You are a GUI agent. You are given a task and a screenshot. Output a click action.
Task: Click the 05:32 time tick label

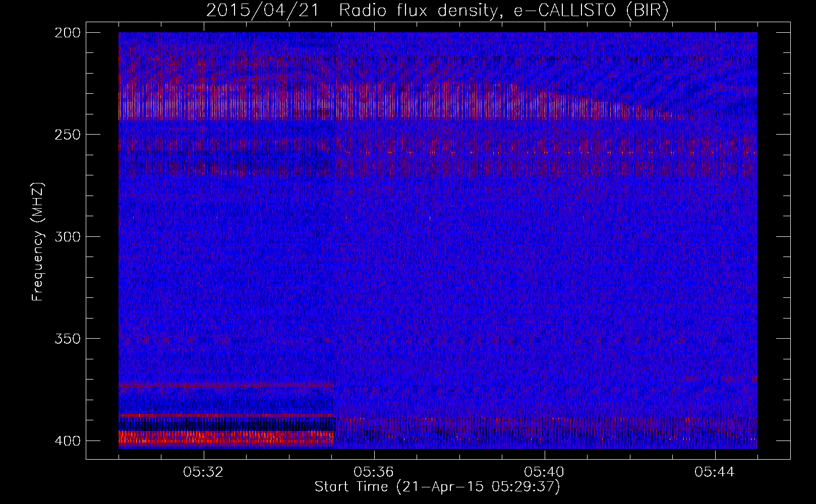coord(203,472)
